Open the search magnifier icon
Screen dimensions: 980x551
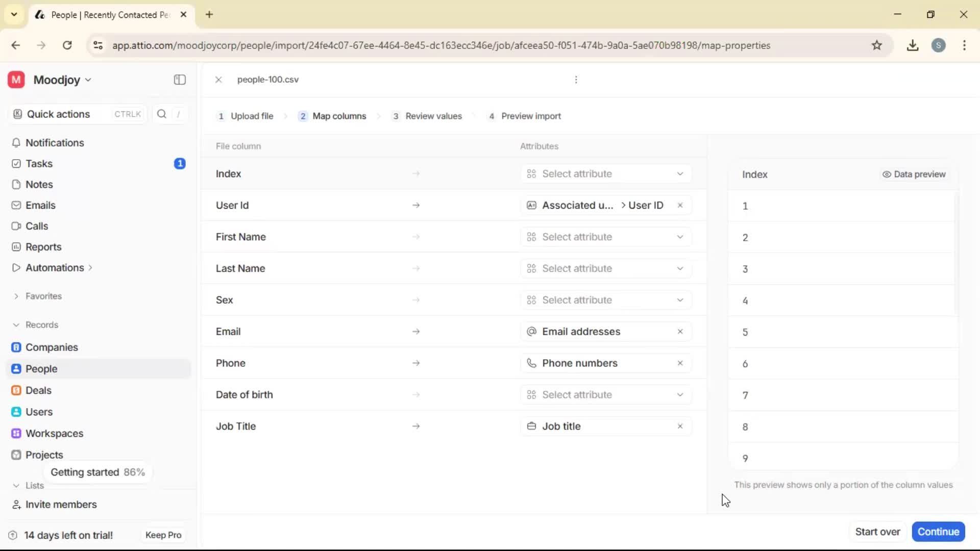tap(161, 114)
